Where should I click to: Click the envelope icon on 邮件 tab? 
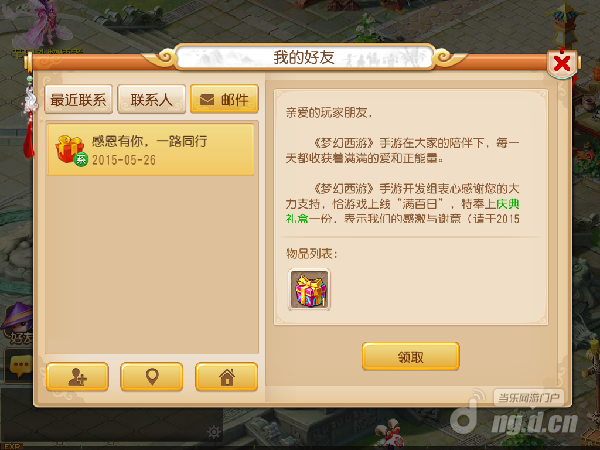(207, 100)
